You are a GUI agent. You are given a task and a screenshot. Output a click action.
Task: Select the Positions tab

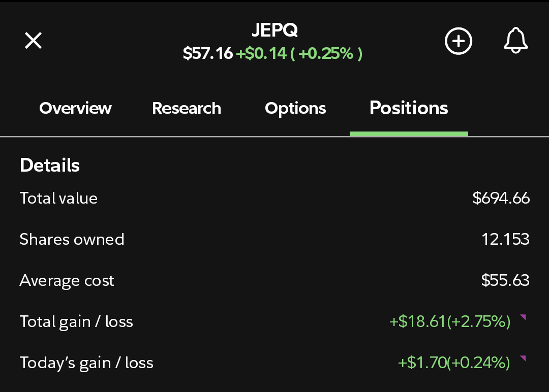click(409, 108)
